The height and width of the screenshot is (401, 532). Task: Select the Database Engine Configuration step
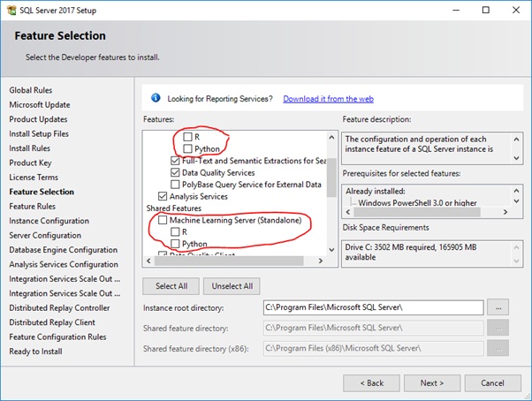click(x=63, y=250)
